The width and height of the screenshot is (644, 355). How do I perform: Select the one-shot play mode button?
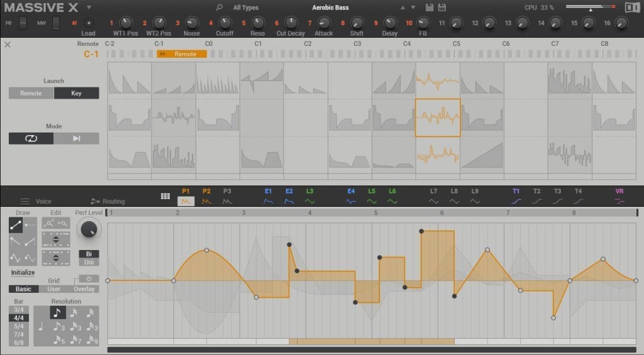76,138
